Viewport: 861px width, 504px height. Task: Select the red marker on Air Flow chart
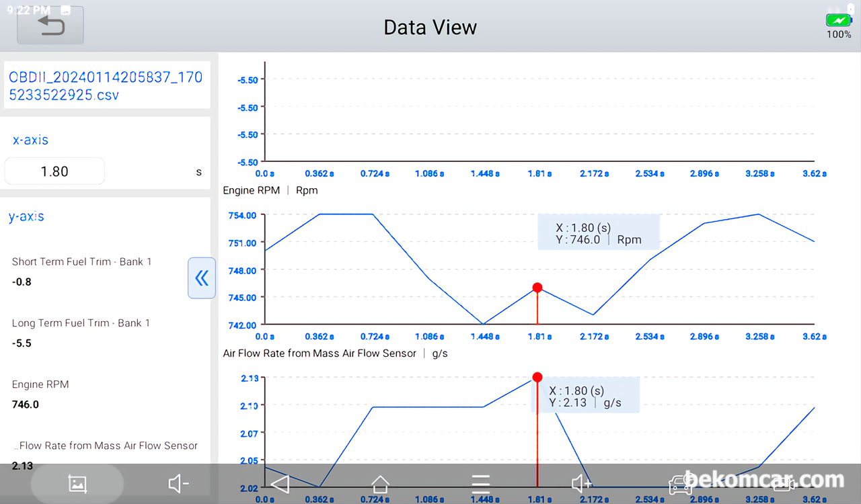coord(537,378)
